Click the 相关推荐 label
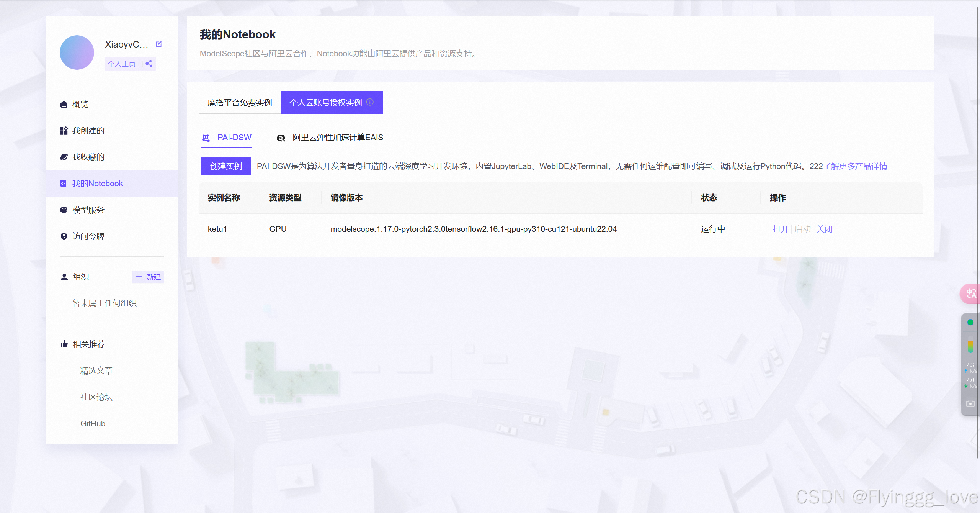Viewport: 980px width, 513px height. tap(89, 344)
